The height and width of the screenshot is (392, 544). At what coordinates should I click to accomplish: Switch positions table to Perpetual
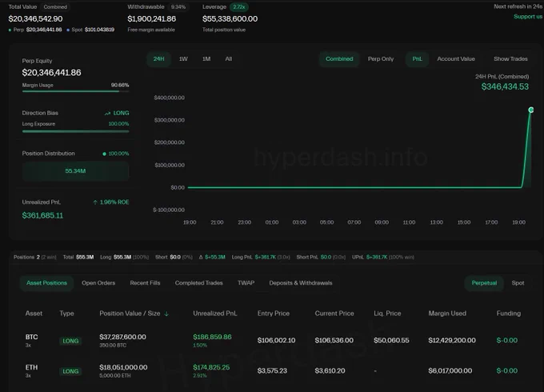[x=484, y=283]
